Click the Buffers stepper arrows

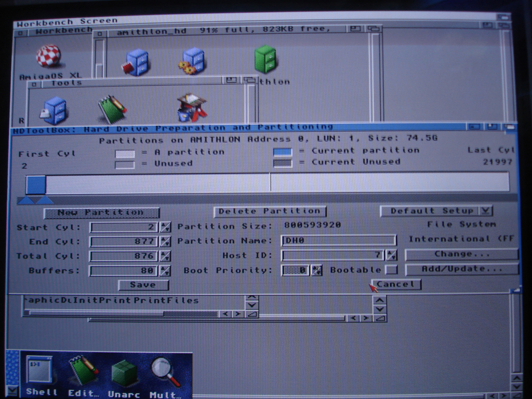pyautogui.click(x=165, y=271)
